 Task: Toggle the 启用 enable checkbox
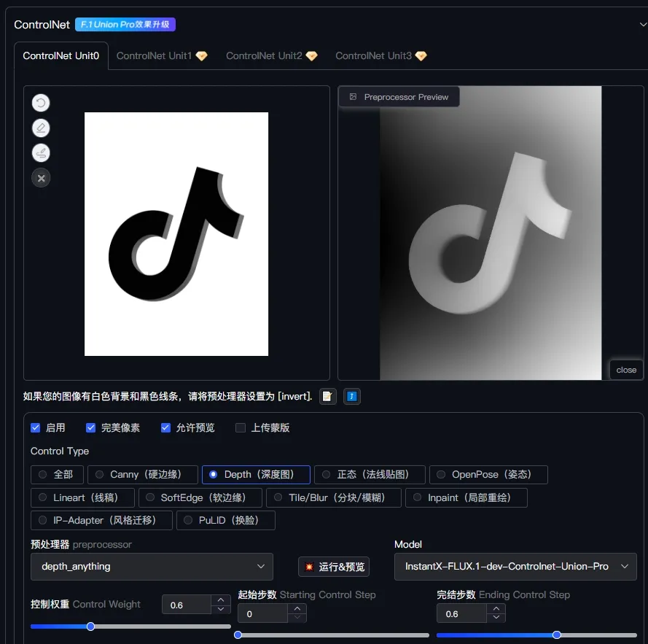[36, 427]
